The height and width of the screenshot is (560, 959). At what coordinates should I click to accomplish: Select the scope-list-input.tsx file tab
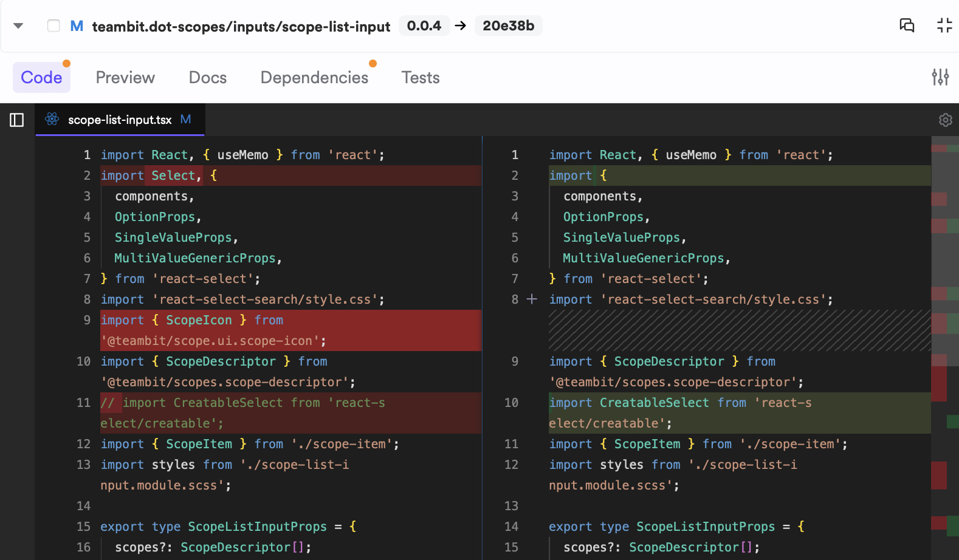click(x=120, y=120)
